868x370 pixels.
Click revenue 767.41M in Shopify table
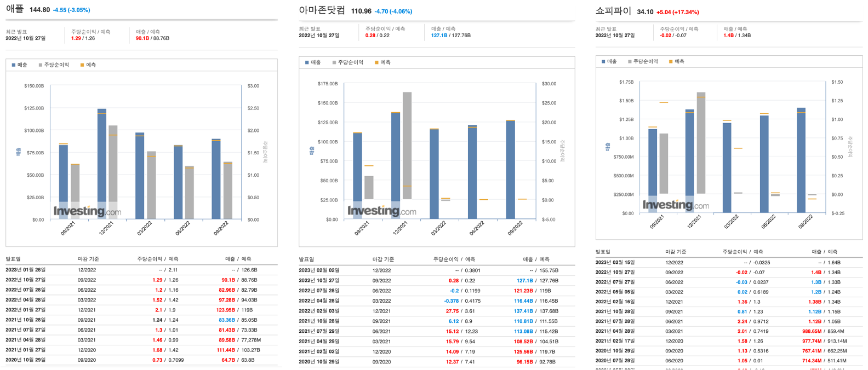pos(812,351)
